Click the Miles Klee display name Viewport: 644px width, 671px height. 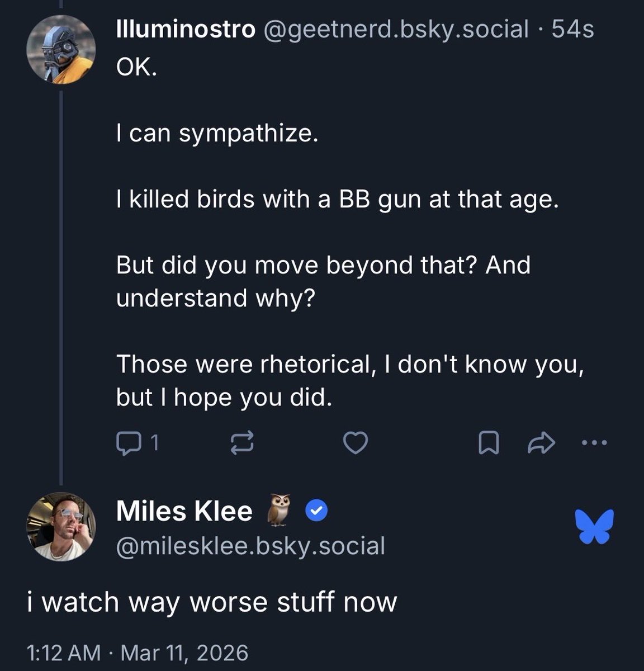[x=184, y=511]
